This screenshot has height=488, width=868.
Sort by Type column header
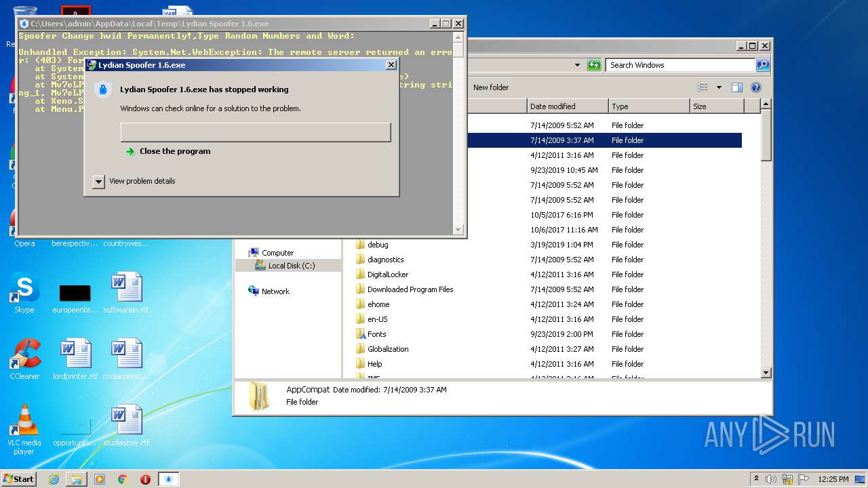point(649,106)
